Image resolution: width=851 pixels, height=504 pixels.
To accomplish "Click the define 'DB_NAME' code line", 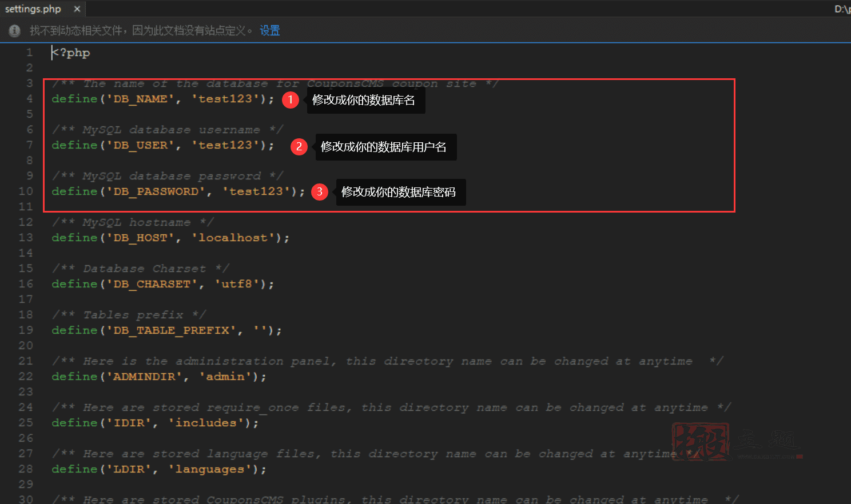I will pyautogui.click(x=163, y=99).
